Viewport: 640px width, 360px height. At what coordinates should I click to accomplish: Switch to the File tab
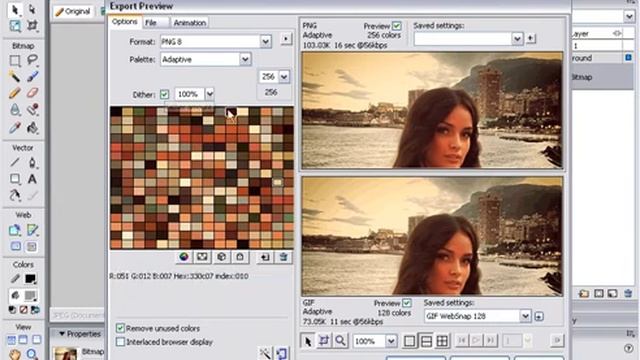[151, 23]
